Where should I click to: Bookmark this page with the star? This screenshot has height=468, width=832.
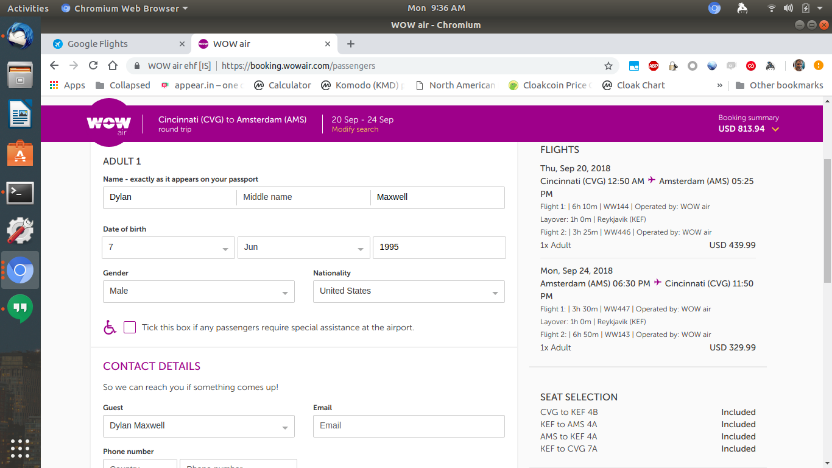click(x=608, y=66)
